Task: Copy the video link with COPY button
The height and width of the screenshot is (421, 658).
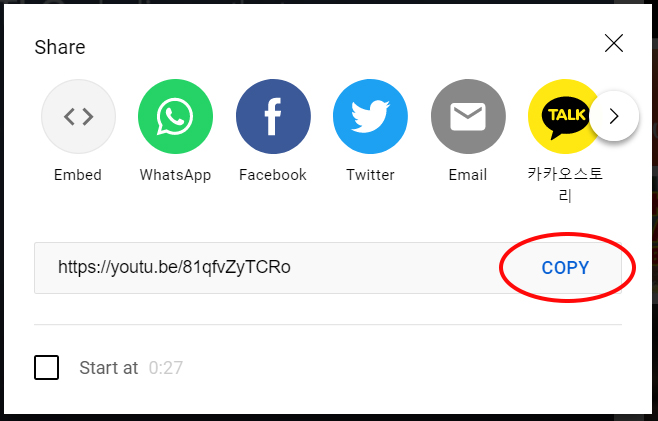Action: click(565, 268)
